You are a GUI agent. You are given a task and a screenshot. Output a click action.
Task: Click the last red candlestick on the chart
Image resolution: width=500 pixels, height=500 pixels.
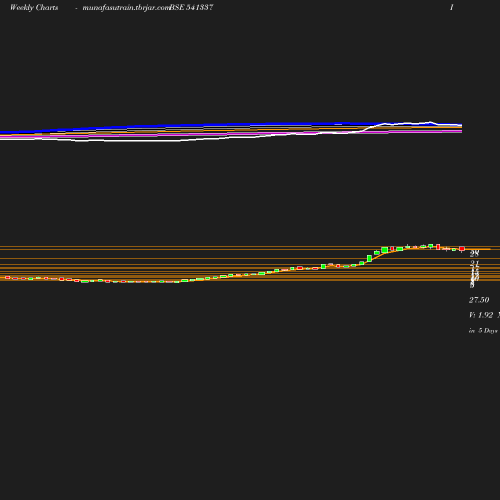462,249
